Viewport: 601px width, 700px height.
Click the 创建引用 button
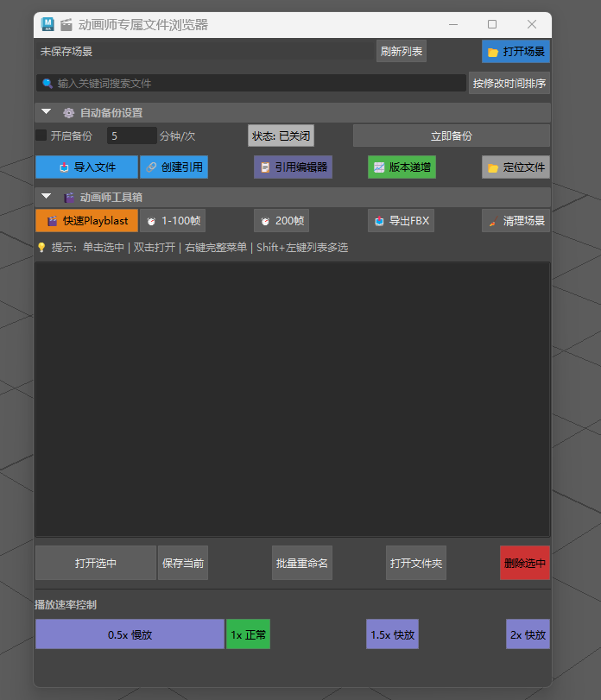174,167
